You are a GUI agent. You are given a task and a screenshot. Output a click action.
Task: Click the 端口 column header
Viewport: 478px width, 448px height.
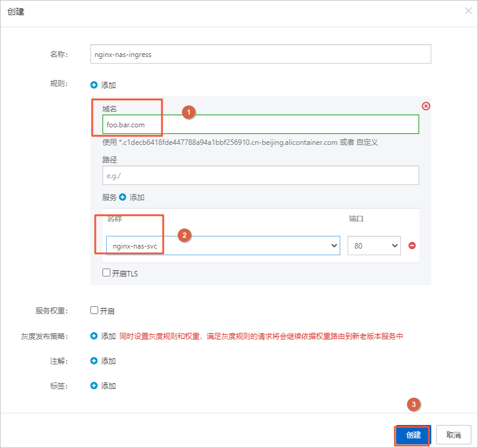[x=356, y=218]
